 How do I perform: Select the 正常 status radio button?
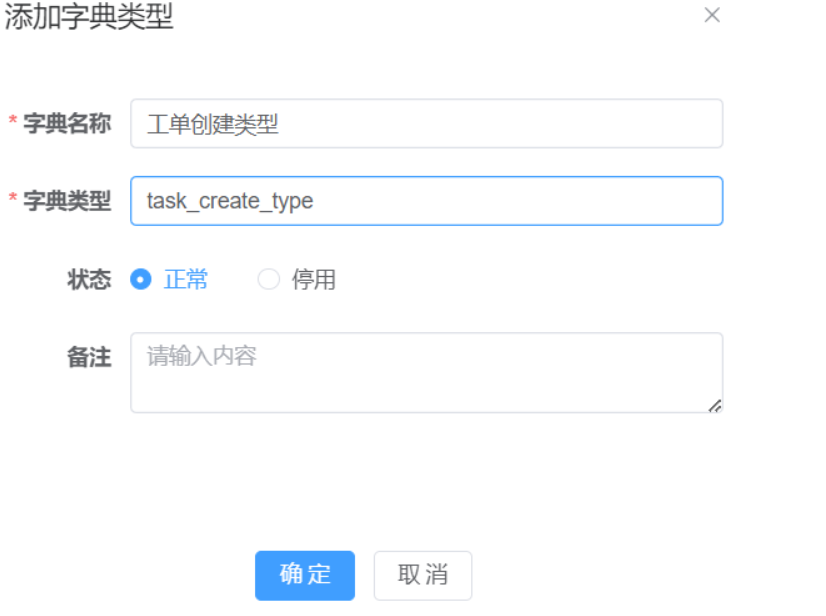[140, 280]
